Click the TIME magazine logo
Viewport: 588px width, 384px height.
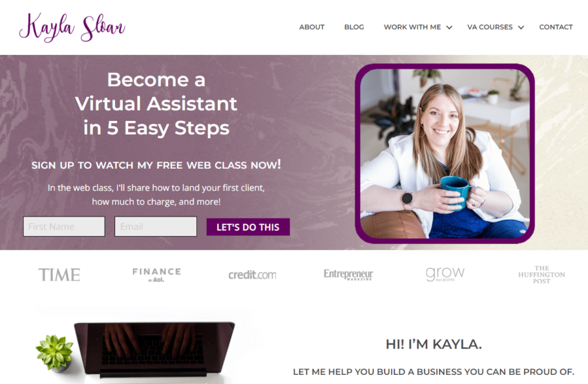point(59,275)
